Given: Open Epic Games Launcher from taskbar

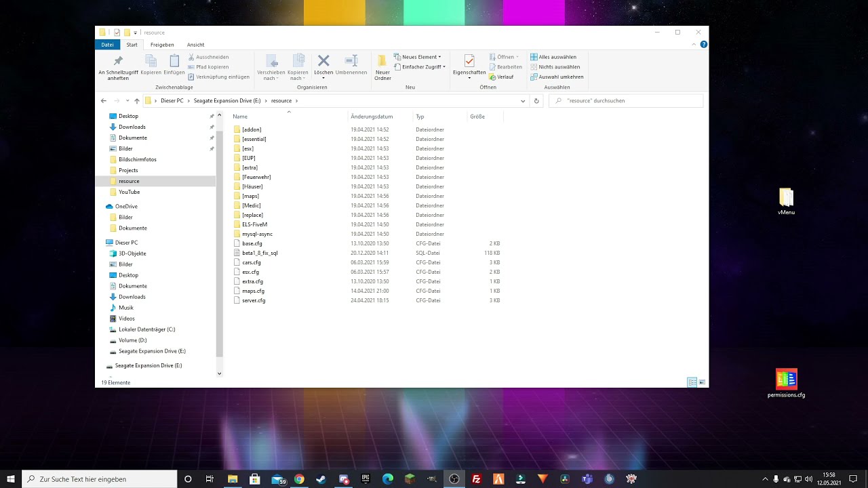Looking at the screenshot, I should (366, 479).
